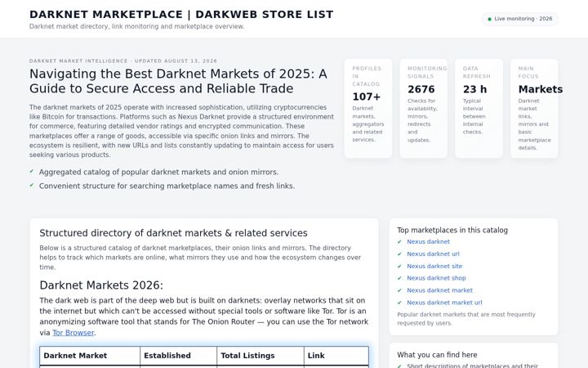Click the 'Markets' main focus value
The height and width of the screenshot is (368, 588).
pos(541,89)
